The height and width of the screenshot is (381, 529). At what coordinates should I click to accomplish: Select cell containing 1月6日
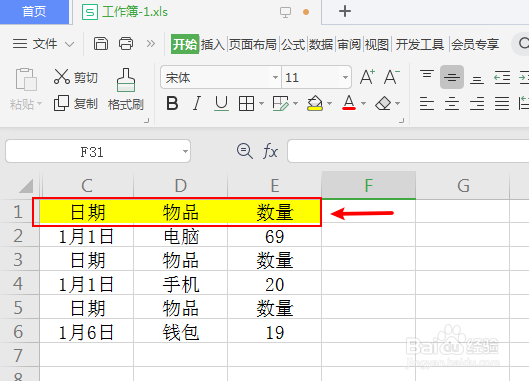(x=87, y=332)
